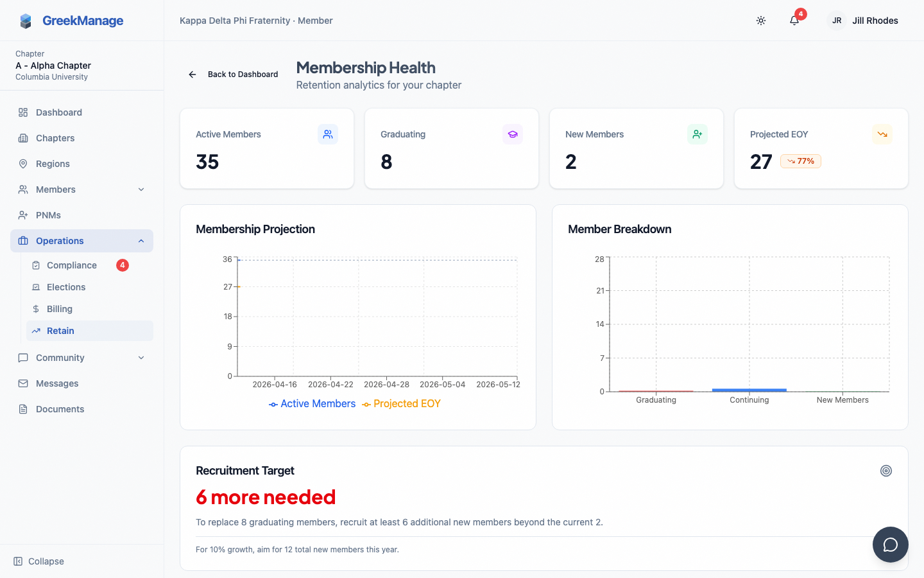The image size is (924, 578).
Task: Click the Regions map pin icon
Action: pyautogui.click(x=23, y=164)
